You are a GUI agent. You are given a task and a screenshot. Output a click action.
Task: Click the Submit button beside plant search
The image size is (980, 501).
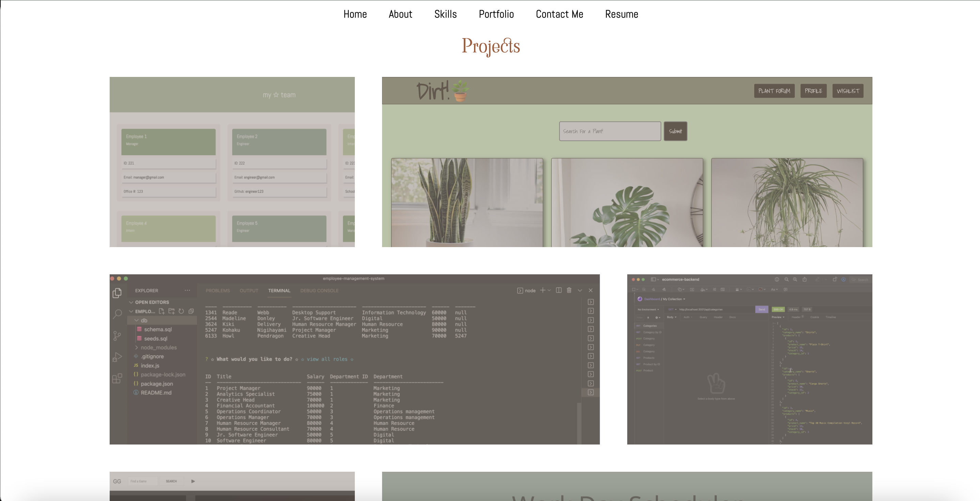(x=675, y=131)
